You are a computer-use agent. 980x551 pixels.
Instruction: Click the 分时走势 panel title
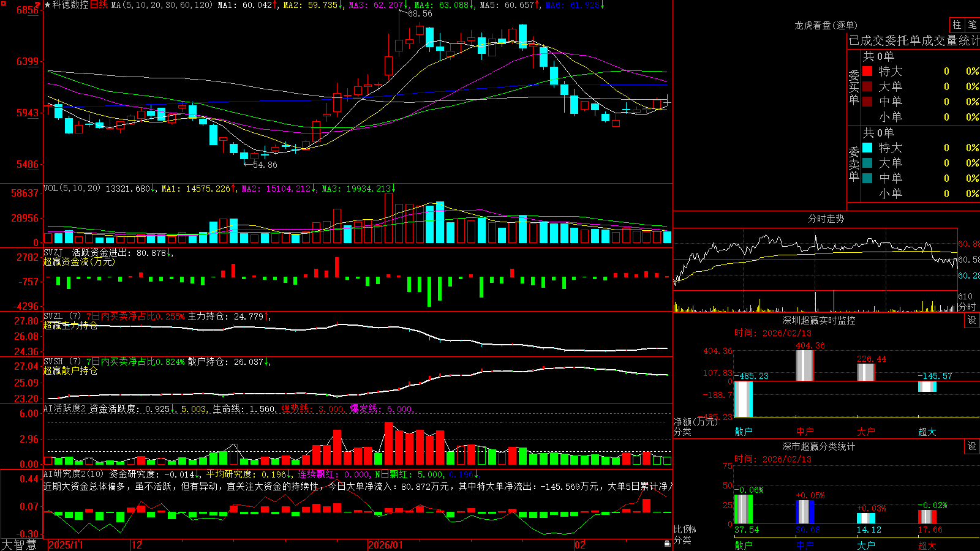click(x=826, y=219)
